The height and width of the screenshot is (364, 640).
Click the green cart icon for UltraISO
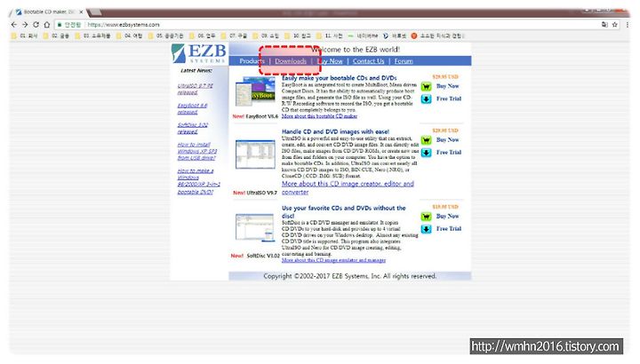(426, 140)
